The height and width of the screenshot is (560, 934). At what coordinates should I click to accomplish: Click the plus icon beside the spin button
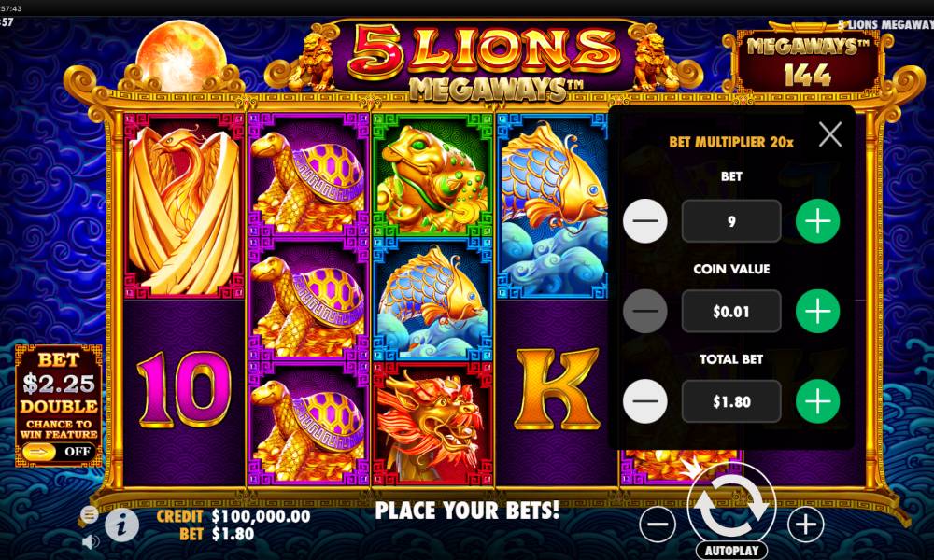point(805,525)
